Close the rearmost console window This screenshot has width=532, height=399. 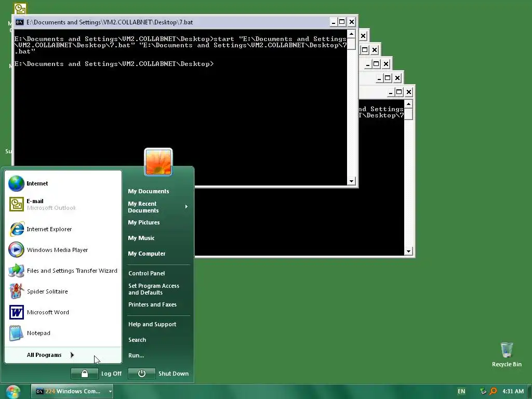tap(409, 92)
